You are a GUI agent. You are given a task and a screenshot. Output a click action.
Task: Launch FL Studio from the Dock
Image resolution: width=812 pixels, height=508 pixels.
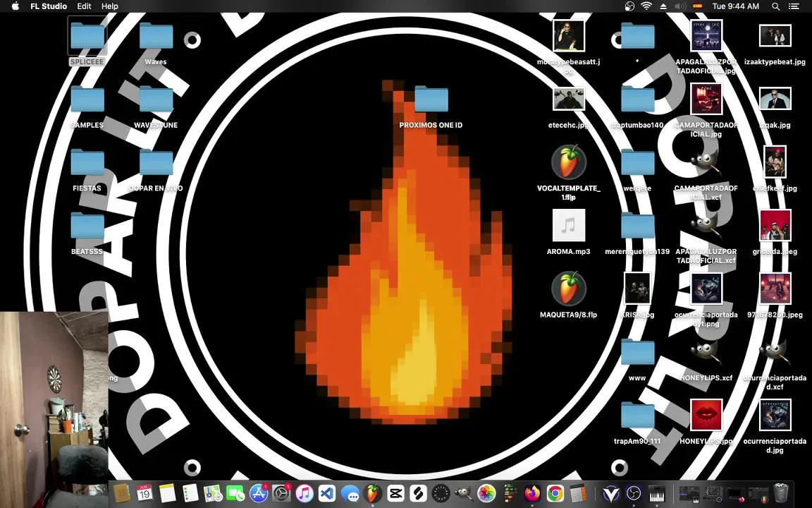[x=373, y=493]
